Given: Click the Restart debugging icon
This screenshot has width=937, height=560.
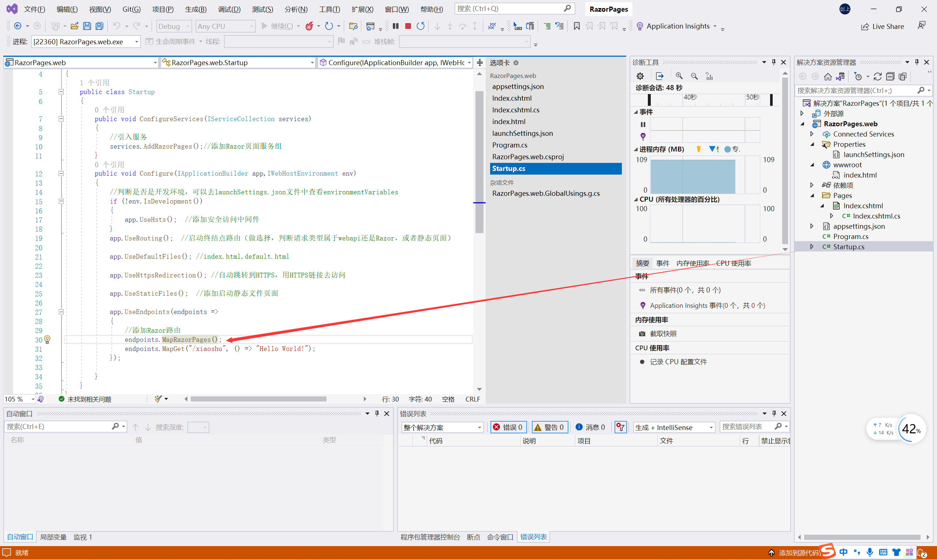Looking at the screenshot, I should click(421, 26).
